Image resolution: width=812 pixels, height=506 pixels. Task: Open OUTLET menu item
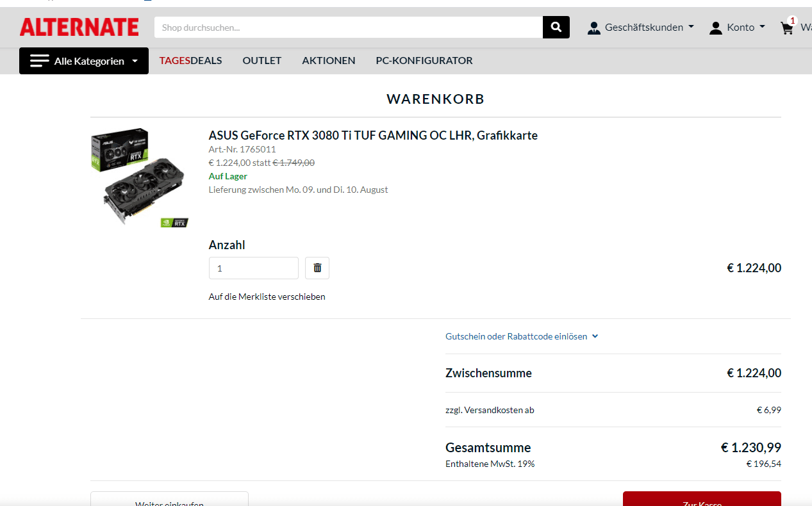coord(261,61)
